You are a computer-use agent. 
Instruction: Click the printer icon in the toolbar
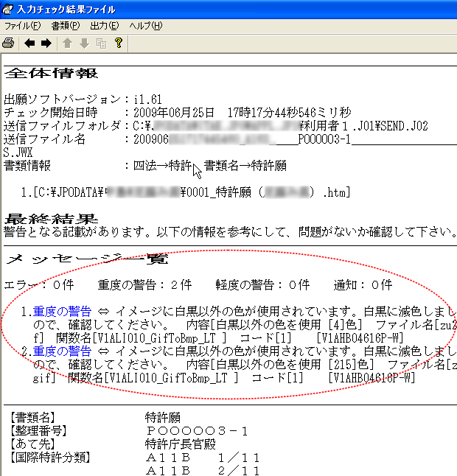point(8,43)
